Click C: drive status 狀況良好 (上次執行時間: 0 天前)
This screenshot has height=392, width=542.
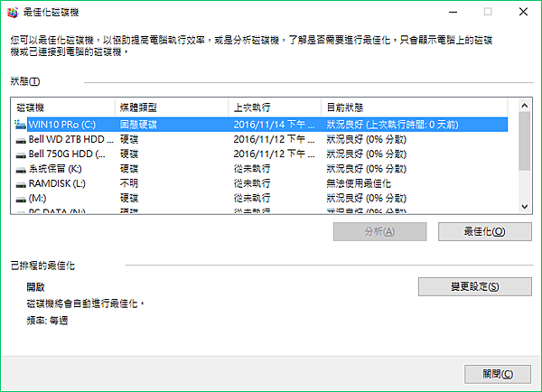(392, 125)
